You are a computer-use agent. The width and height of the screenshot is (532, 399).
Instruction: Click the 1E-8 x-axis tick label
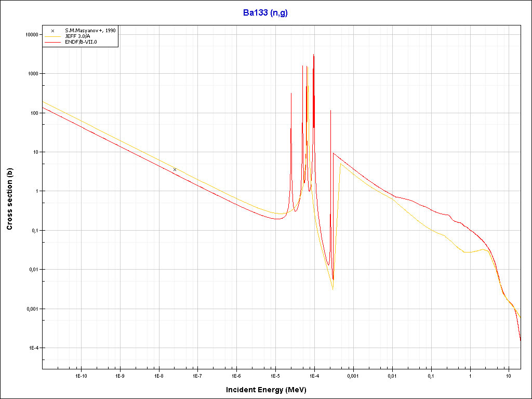159,375
